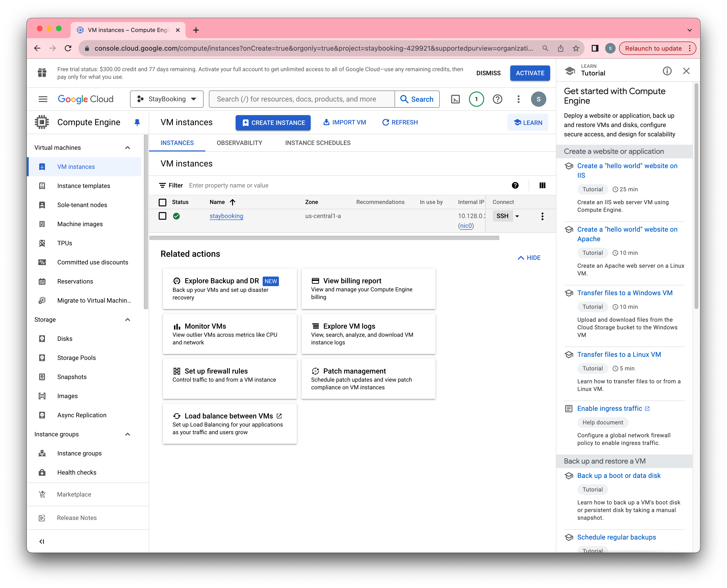Collapse the Virtual machines section
Viewport: 727px width, 588px height.
coord(127,148)
